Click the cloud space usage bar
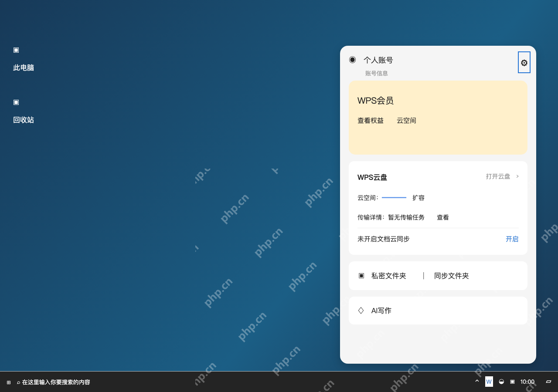This screenshot has width=558, height=392. click(394, 198)
